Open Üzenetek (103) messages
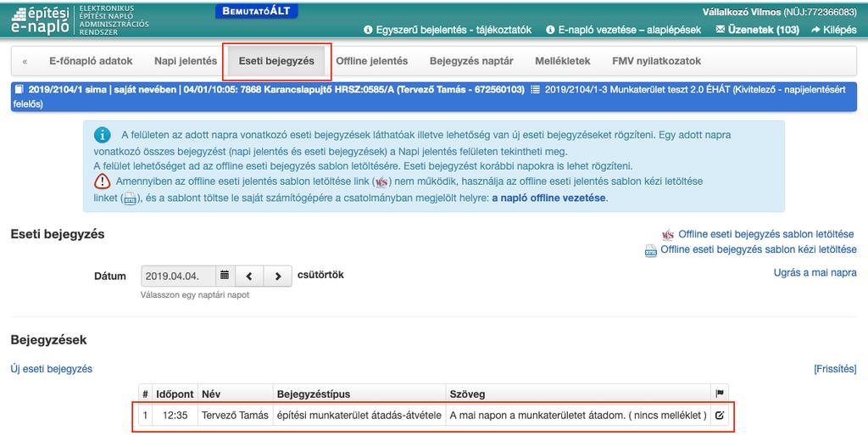This screenshot has height=447, width=868. click(x=764, y=30)
